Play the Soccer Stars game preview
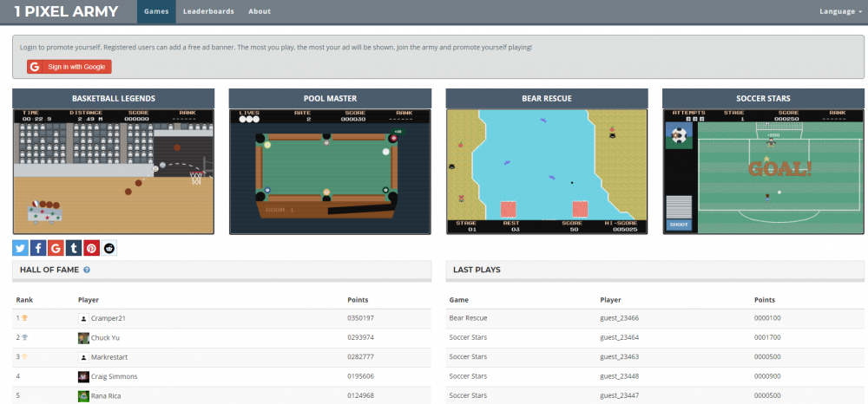Screen dimensions: 868x404 coord(763,172)
